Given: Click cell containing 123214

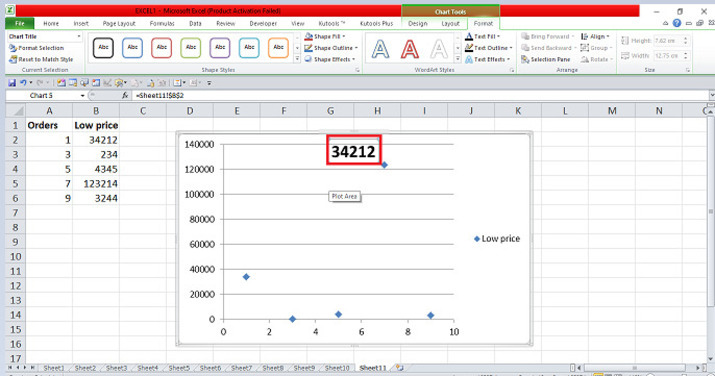Looking at the screenshot, I should [96, 184].
